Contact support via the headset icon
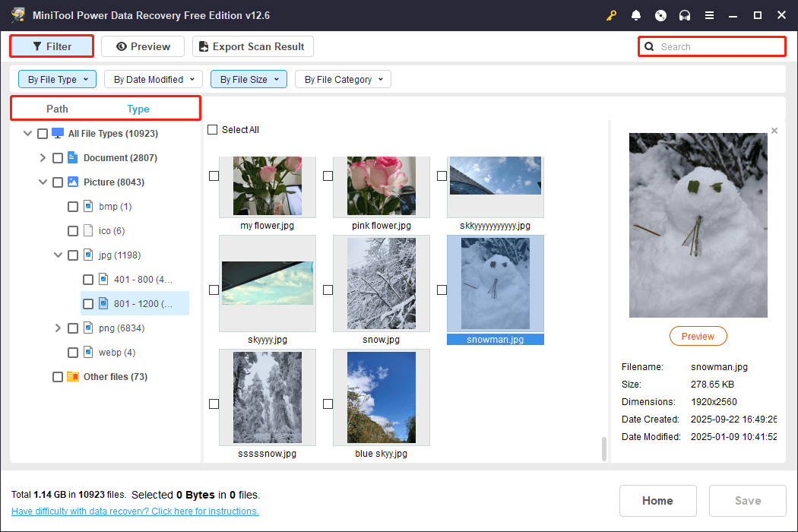This screenshot has height=532, width=798. coord(685,15)
